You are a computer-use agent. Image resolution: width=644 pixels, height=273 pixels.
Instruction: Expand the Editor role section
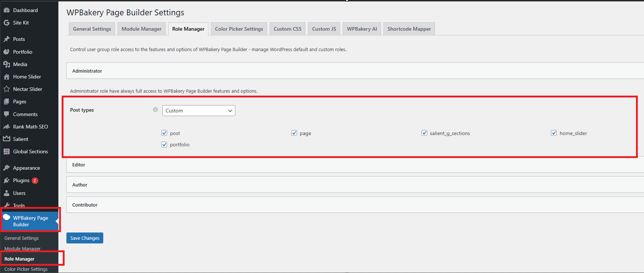click(79, 165)
